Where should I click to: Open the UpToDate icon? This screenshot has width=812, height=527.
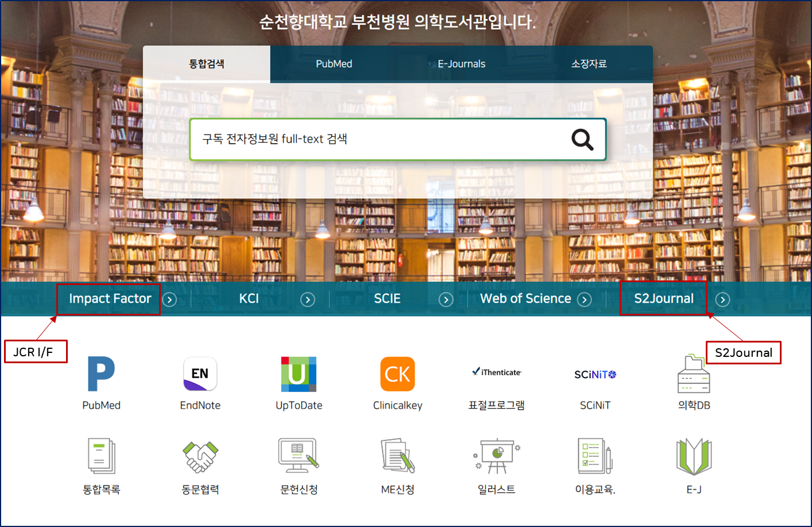299,374
